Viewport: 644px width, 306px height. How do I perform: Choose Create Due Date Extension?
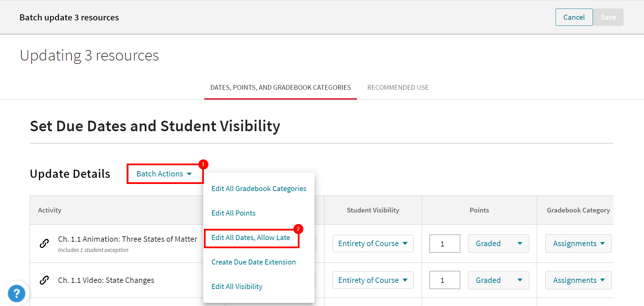pos(253,262)
